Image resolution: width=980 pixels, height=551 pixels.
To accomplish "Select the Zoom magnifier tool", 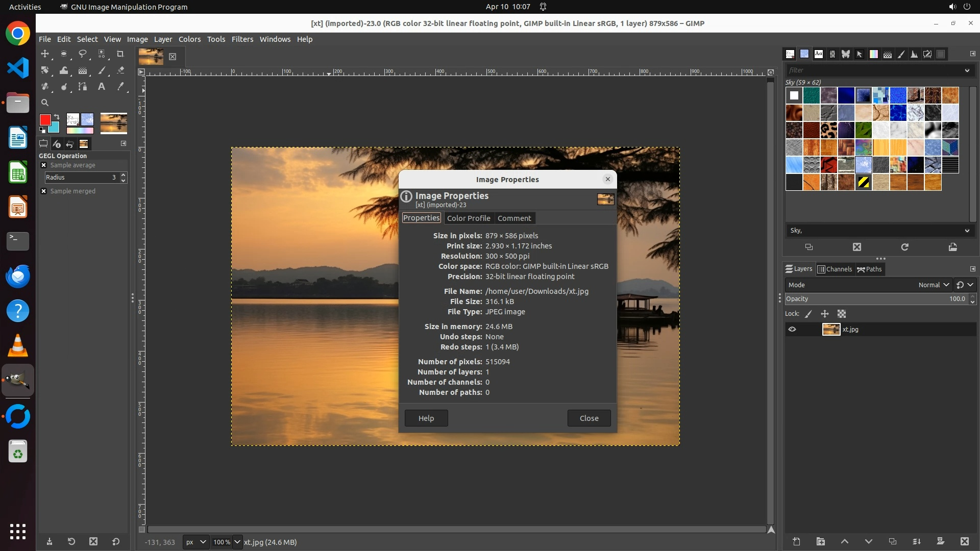I will point(45,103).
